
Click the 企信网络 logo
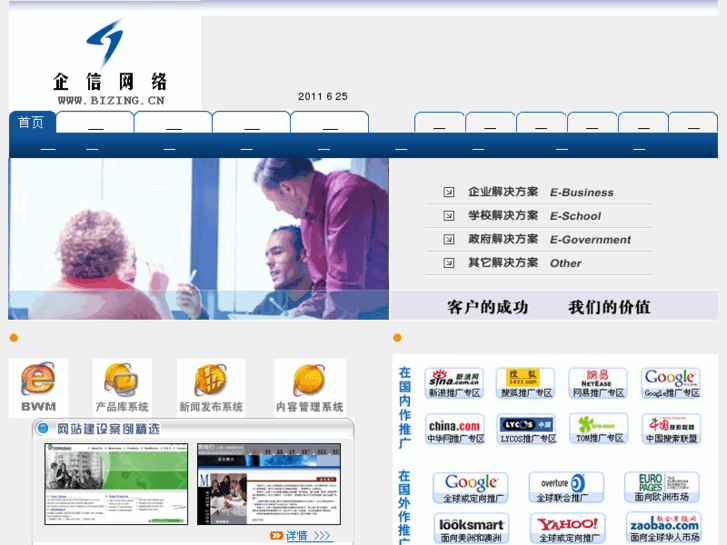click(x=109, y=62)
